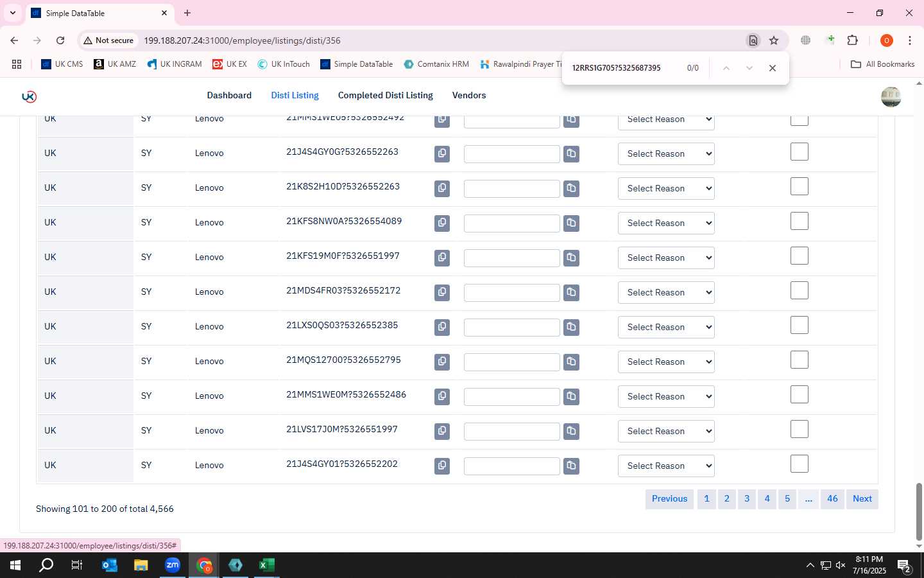Open Chrome extensions puzzle icon
Screen dimensions: 924x578
point(852,40)
